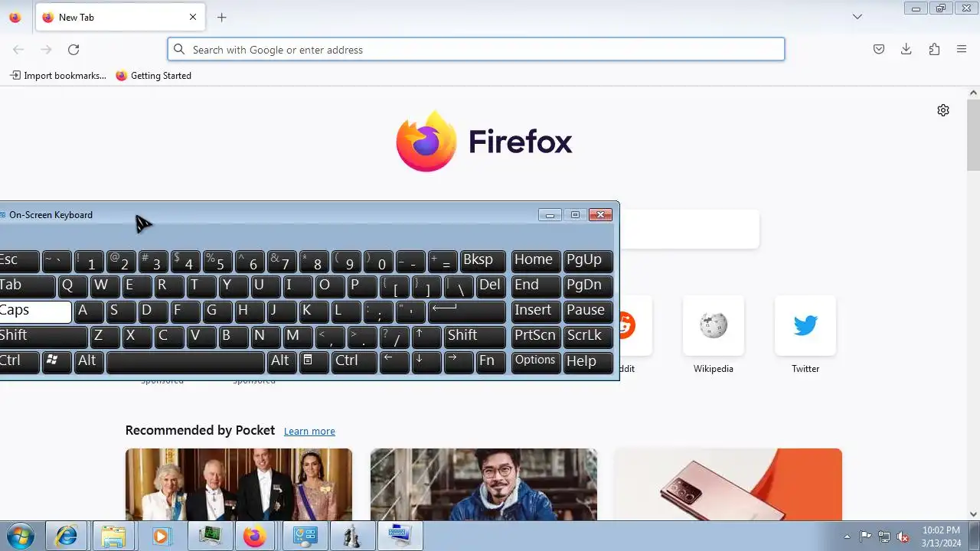Click the Windows Start orb
980x551 pixels.
click(21, 536)
